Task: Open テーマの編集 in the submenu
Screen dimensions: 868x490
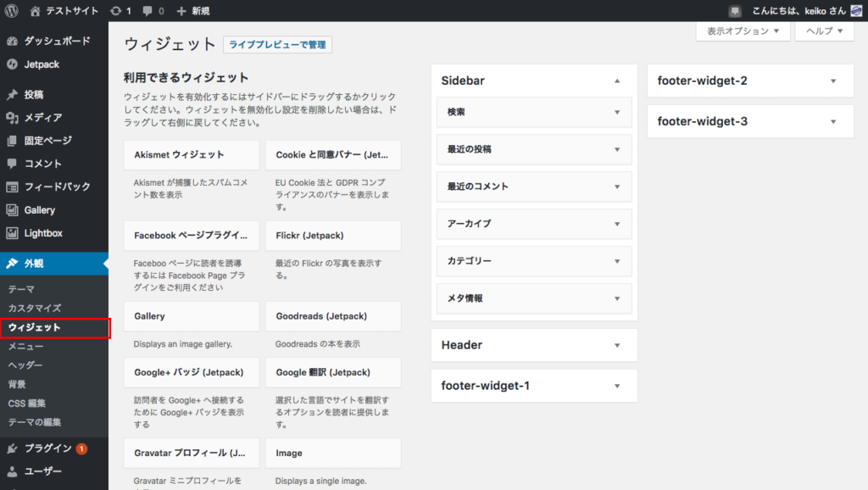Action: [34, 422]
